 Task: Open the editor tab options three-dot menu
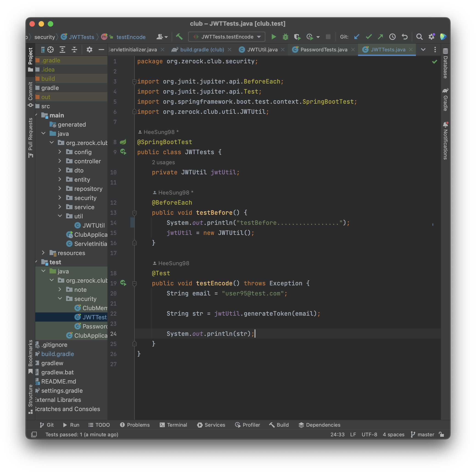435,50
